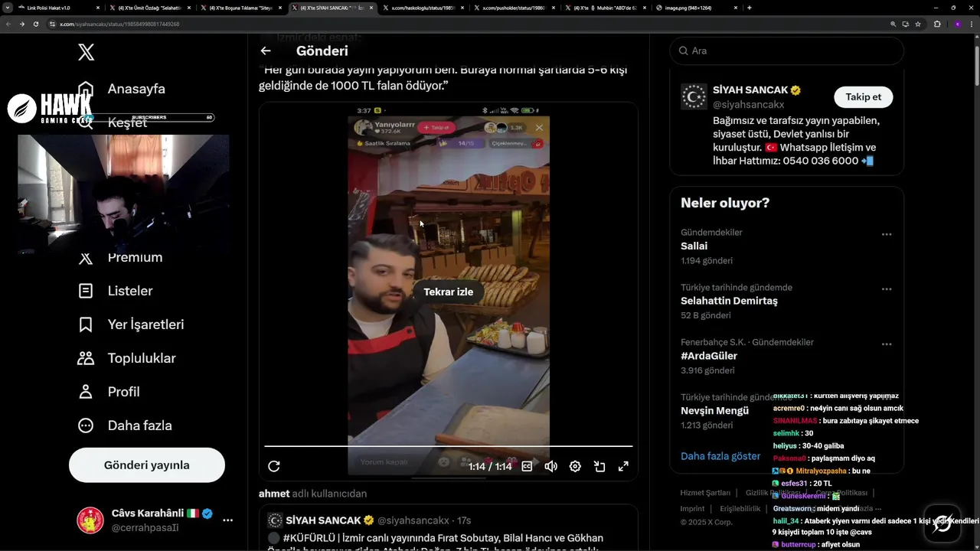Open Nevşin Mengü trending topic
Viewport: 980px width, 551px height.
pyautogui.click(x=714, y=411)
